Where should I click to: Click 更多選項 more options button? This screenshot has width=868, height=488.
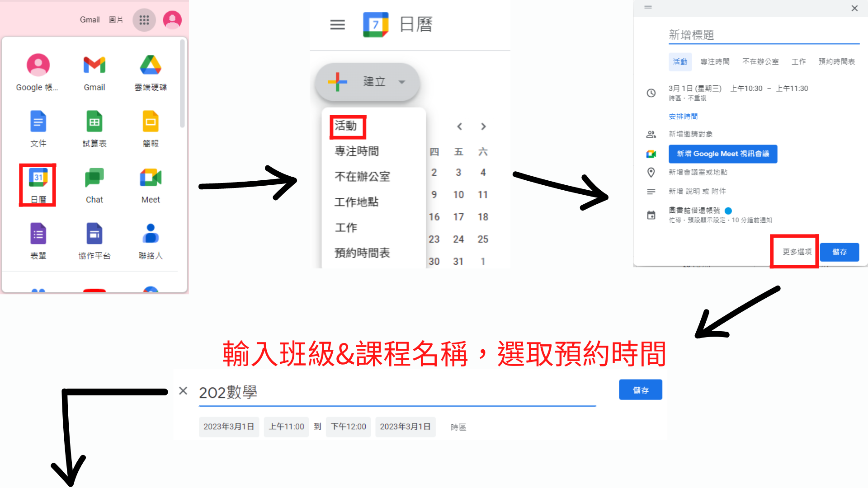pyautogui.click(x=796, y=251)
